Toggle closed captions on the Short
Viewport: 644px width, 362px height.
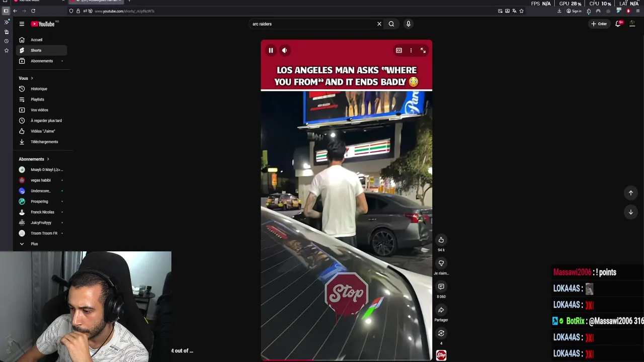click(399, 50)
